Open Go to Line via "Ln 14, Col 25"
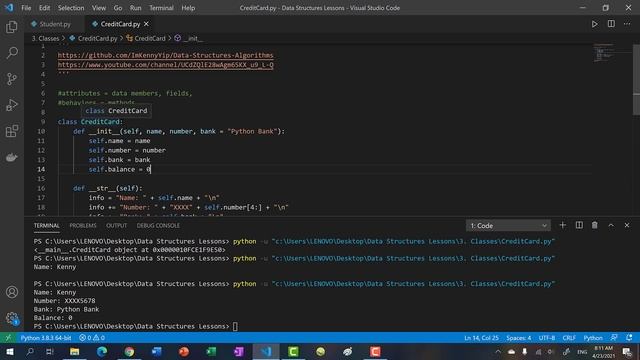 pyautogui.click(x=481, y=338)
